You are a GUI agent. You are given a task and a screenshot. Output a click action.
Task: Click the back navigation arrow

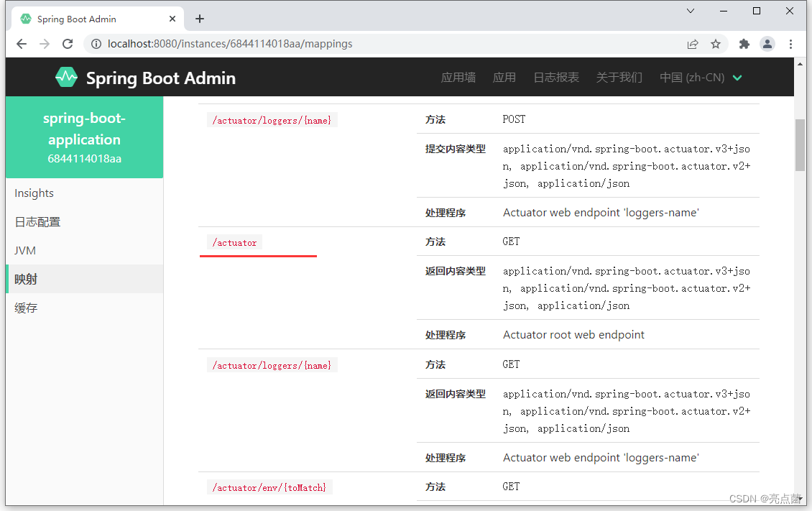click(21, 44)
